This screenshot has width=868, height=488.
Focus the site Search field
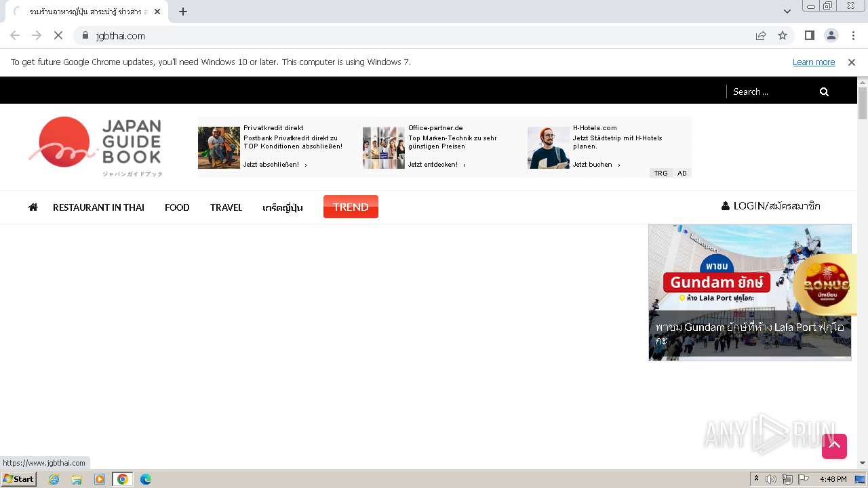pos(773,91)
